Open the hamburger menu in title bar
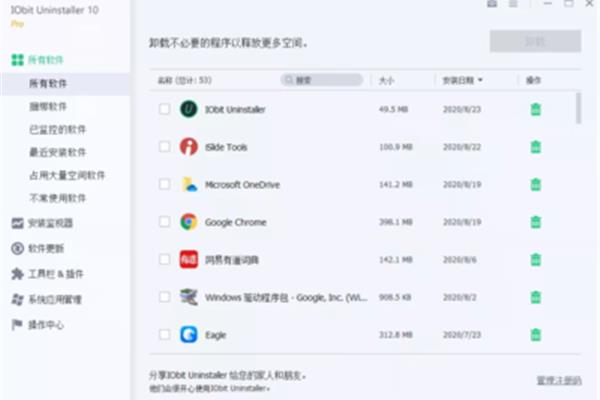Screen dimensions: 600x400 click(513, 3)
